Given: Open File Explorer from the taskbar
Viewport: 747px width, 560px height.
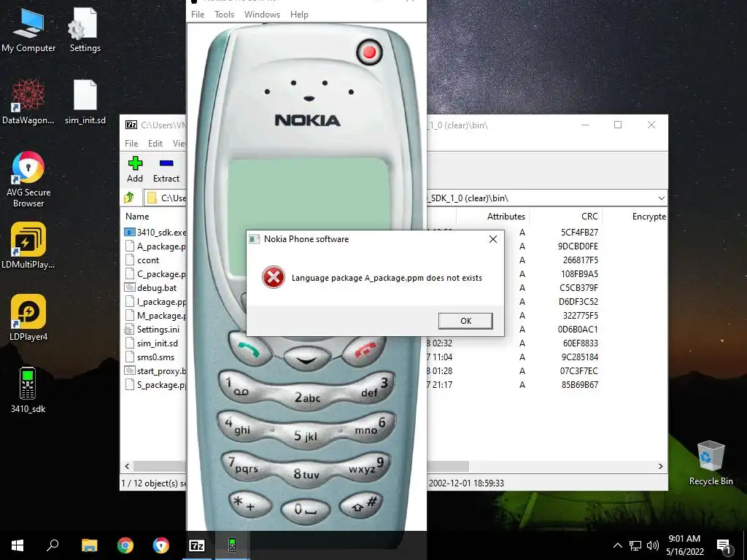Looking at the screenshot, I should click(89, 545).
